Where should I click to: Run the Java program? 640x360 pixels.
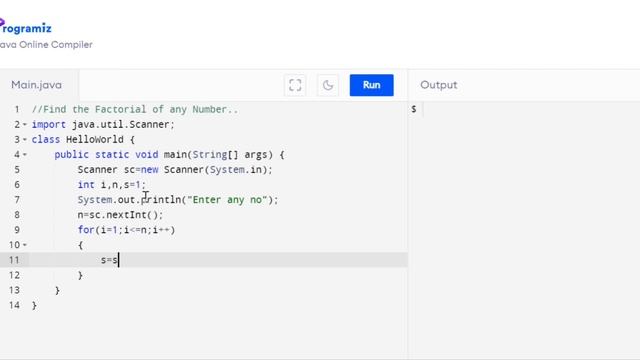coord(371,85)
